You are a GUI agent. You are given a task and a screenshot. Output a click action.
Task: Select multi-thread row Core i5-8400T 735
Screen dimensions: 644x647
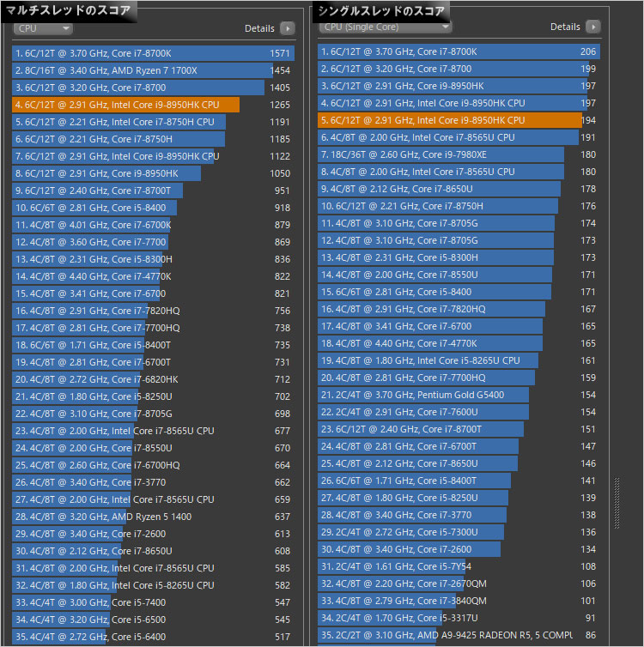coord(153,345)
